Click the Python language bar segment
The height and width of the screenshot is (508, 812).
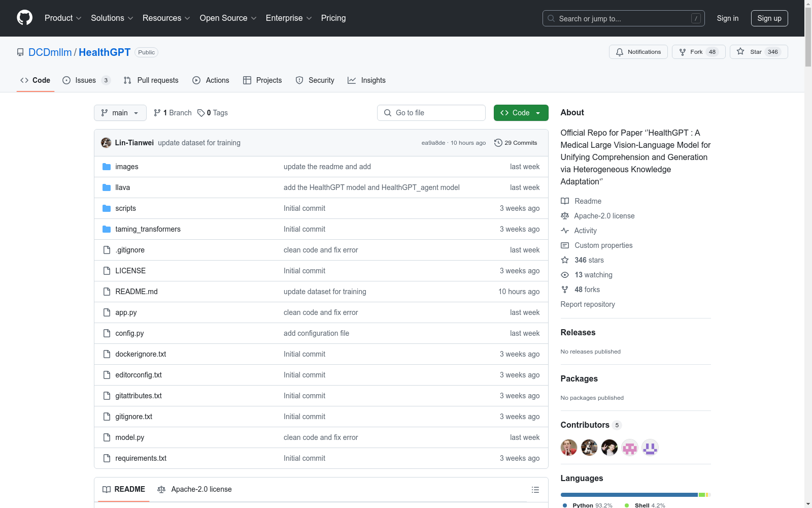point(629,495)
